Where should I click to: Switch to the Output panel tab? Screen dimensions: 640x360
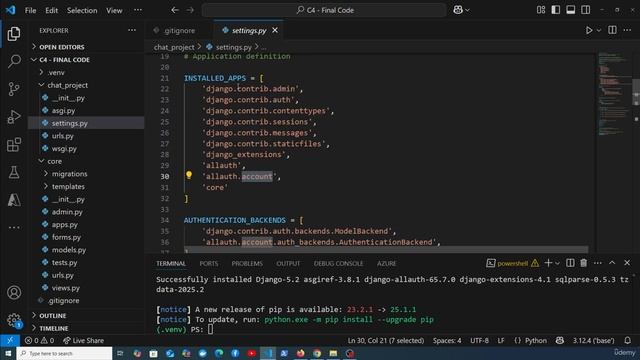(x=288, y=264)
